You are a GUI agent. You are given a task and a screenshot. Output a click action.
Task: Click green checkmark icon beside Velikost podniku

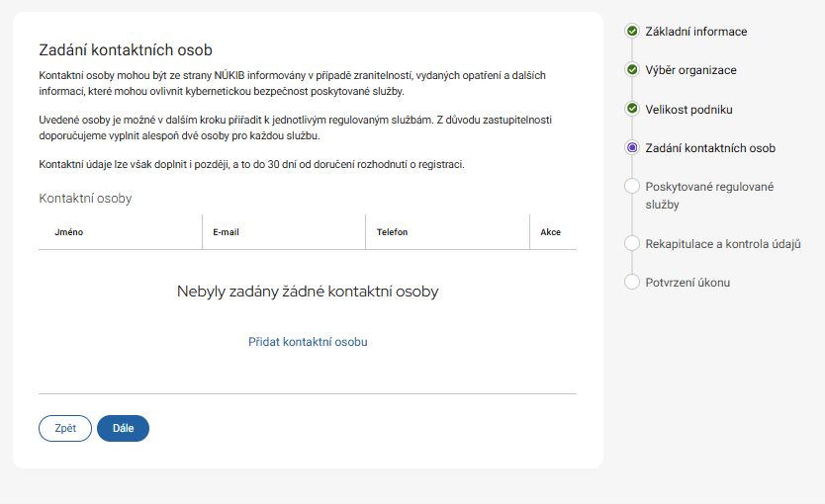(x=632, y=109)
